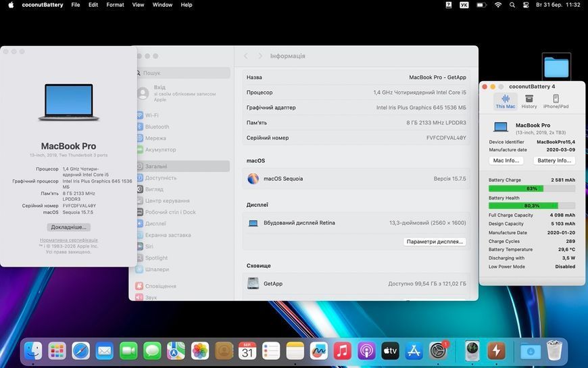Open the Music app in the dock
The height and width of the screenshot is (368, 588).
pyautogui.click(x=343, y=351)
